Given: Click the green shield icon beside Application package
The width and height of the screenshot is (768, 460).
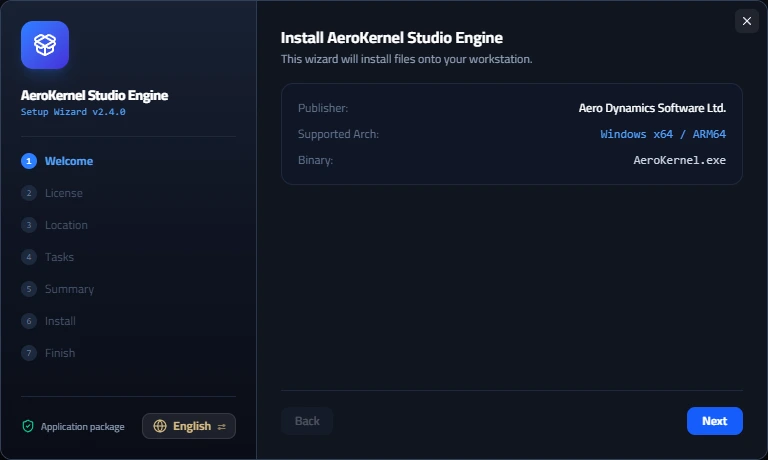Looking at the screenshot, I should (x=28, y=426).
